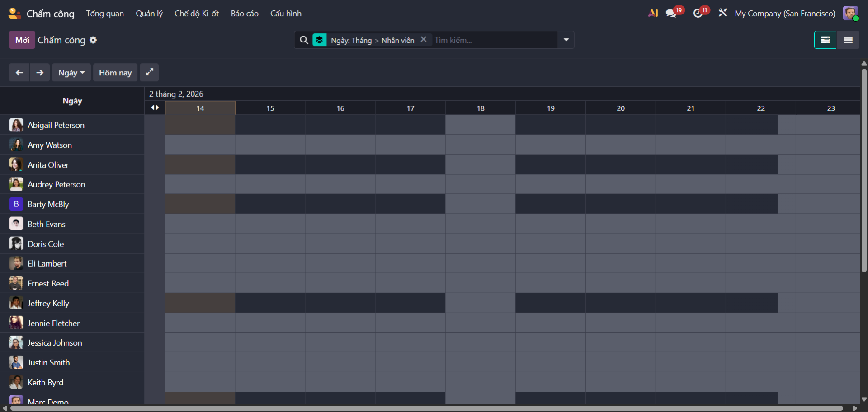Open the Cấu hình menu

click(x=286, y=14)
